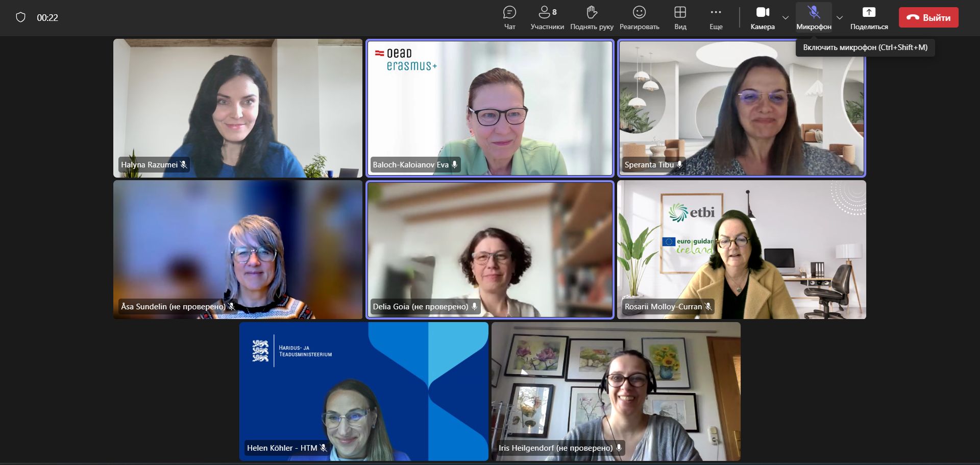
Task: Select Delia Goia's video tile
Action: 489,250
